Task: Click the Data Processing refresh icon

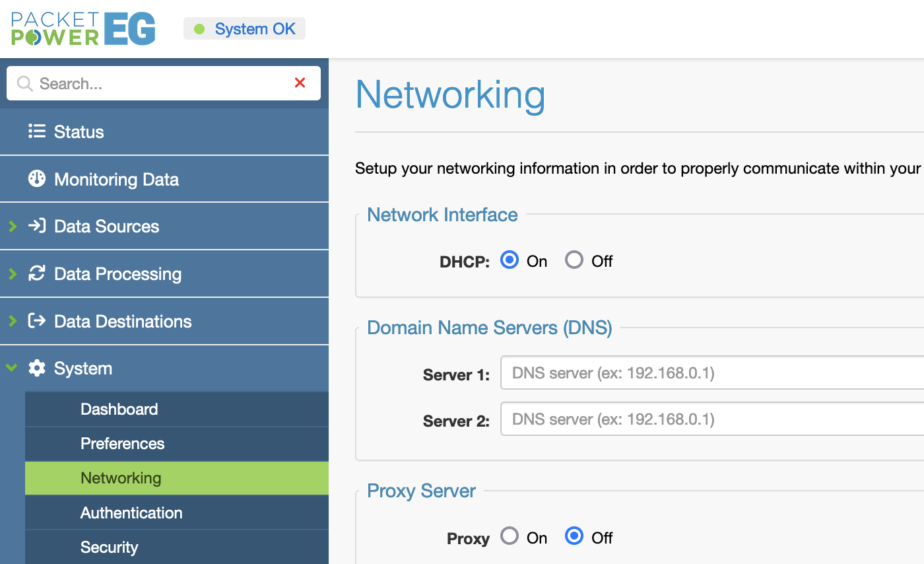Action: (x=36, y=273)
